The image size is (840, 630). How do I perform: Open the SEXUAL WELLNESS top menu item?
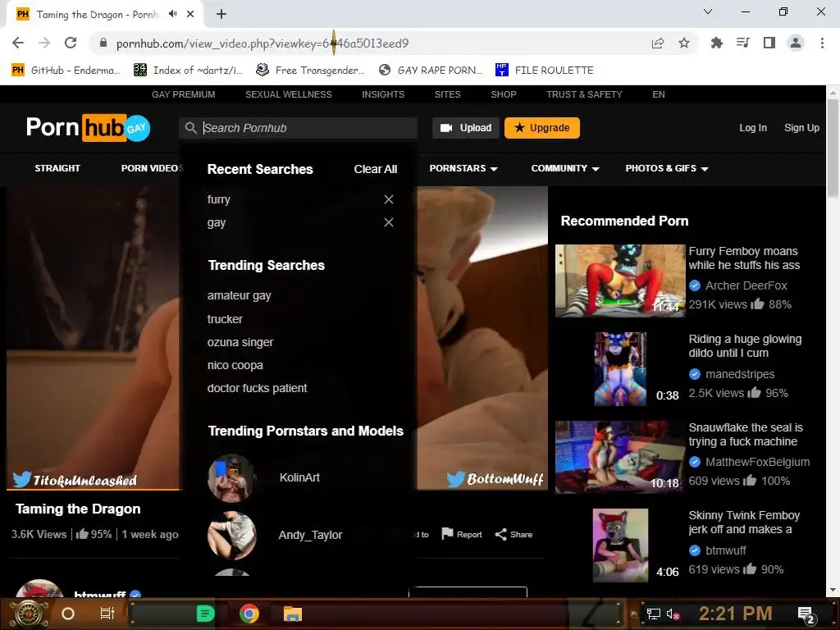click(x=288, y=94)
